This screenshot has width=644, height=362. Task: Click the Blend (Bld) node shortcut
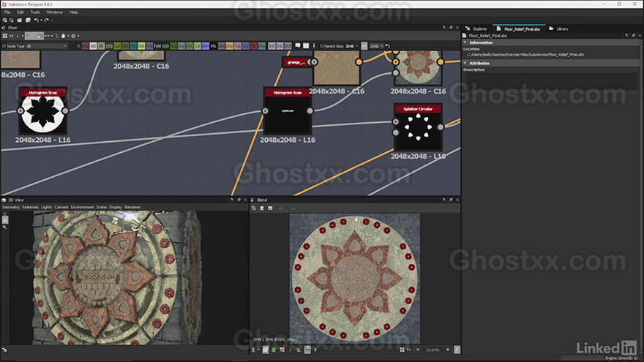point(93,46)
